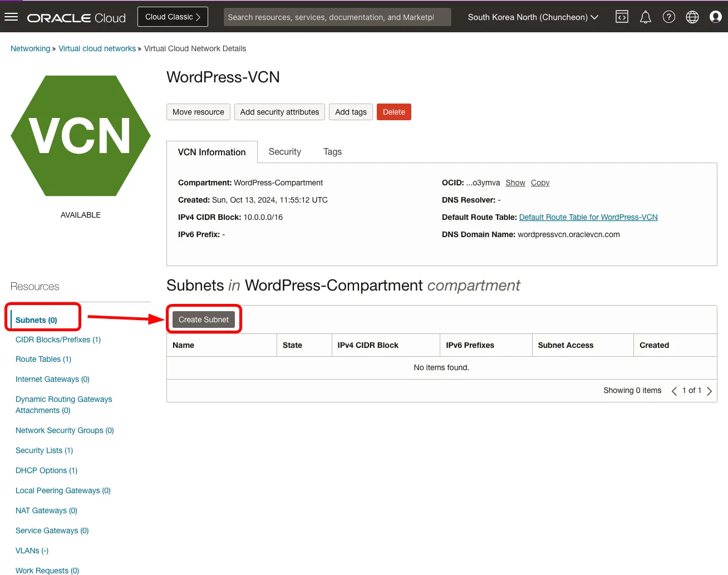This screenshot has height=575, width=728.
Task: Select the VCN Information tab
Action: (212, 152)
